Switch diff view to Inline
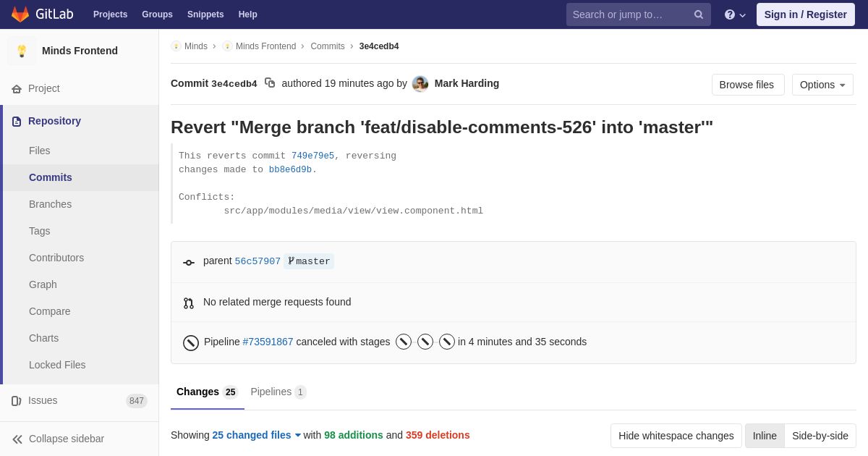 (765, 436)
